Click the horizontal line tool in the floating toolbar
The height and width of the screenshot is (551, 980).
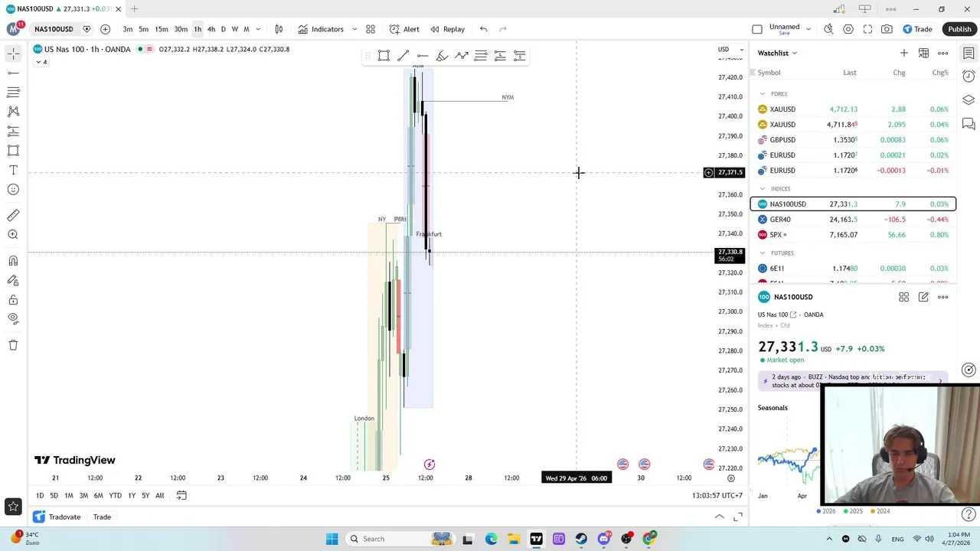click(423, 56)
